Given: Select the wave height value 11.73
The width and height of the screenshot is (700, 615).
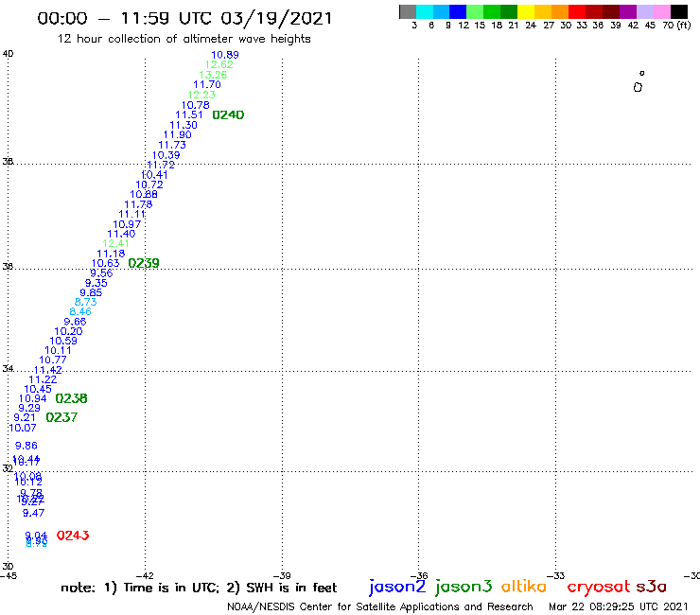Looking at the screenshot, I should [172, 145].
